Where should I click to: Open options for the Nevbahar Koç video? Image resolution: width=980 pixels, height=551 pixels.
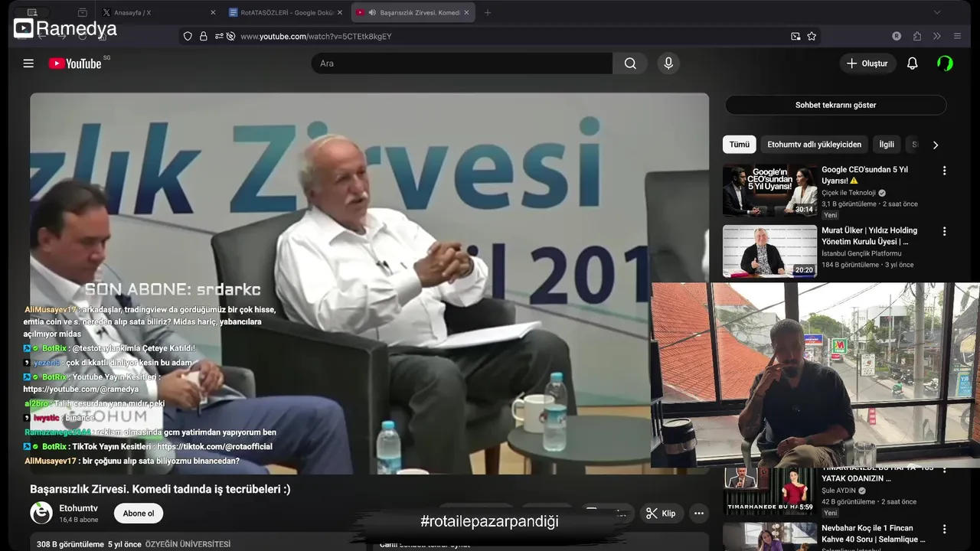click(944, 529)
